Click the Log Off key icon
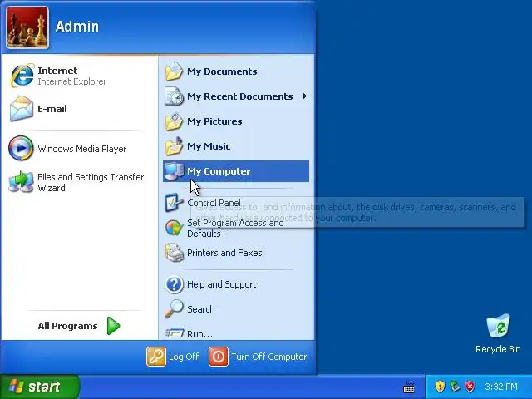This screenshot has height=399, width=532. (156, 357)
